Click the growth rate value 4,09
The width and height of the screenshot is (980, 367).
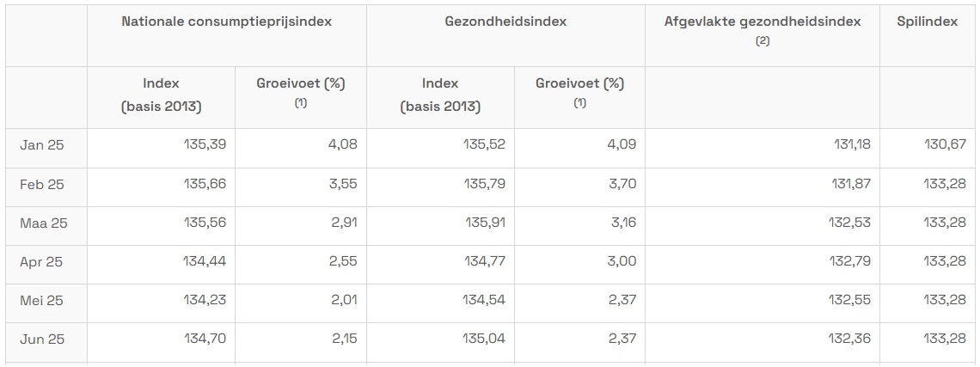(x=622, y=145)
